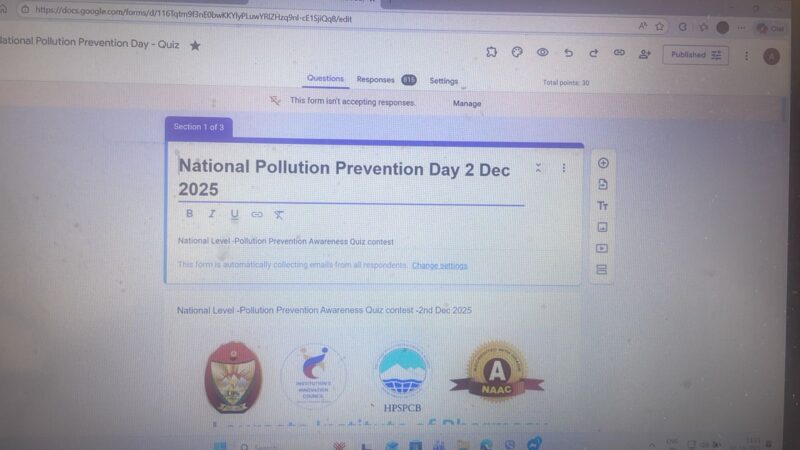This screenshot has height=450, width=800.
Task: Open the Customize theme palette
Action: click(x=517, y=53)
